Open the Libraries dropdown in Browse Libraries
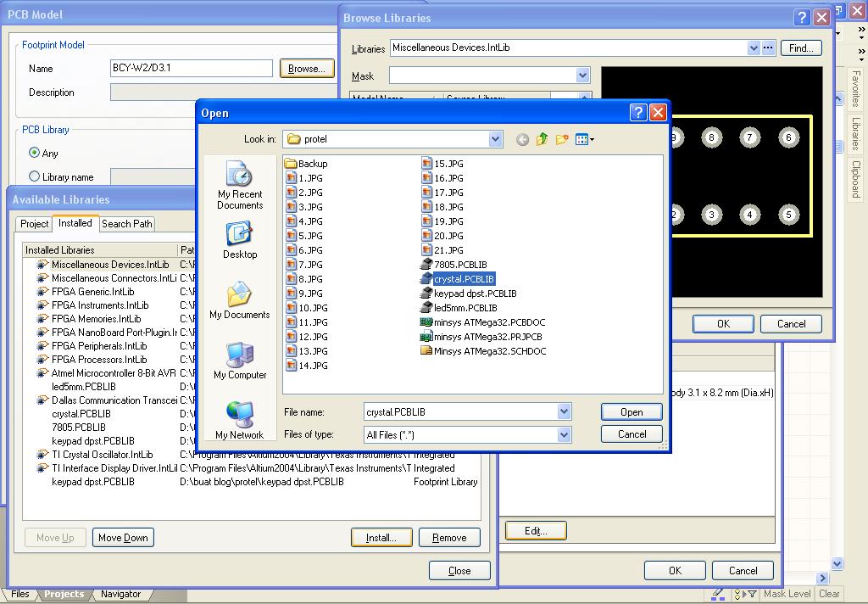The image size is (868, 604). [x=754, y=48]
